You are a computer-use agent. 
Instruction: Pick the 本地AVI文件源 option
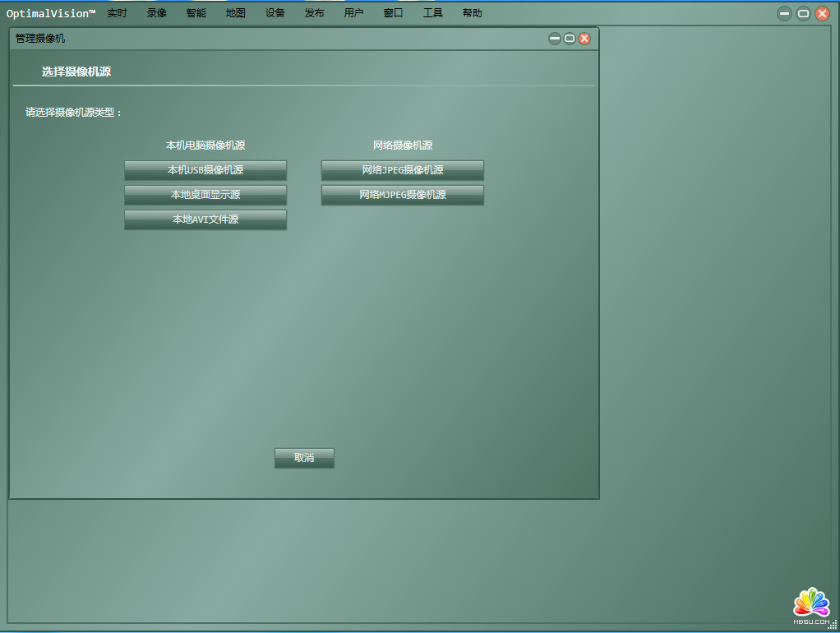[x=205, y=219]
